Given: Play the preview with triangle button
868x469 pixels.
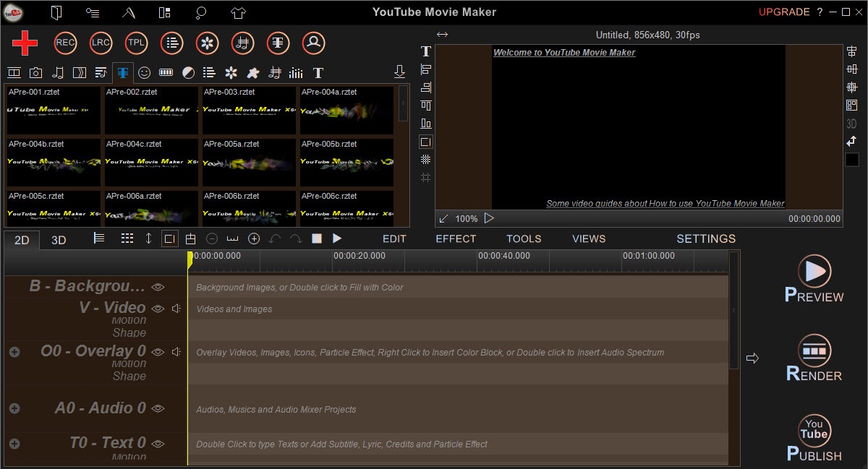Looking at the screenshot, I should (x=489, y=218).
